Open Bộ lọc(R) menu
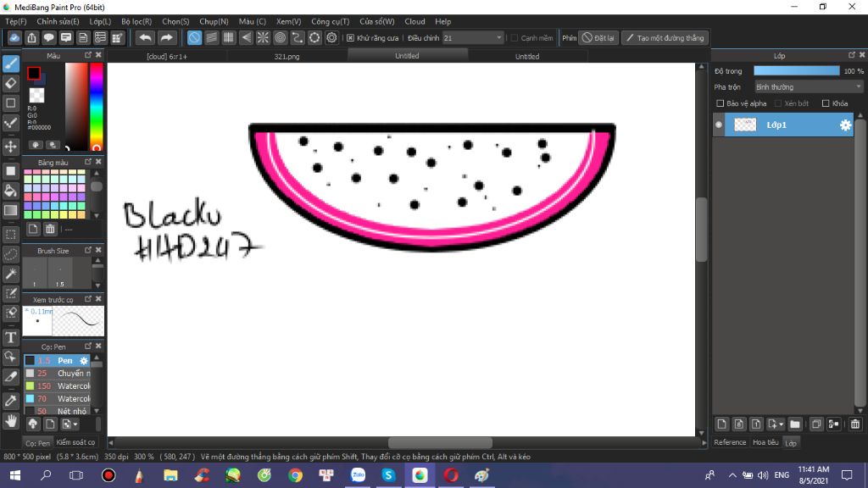Viewport: 868px width, 488px height. (x=136, y=21)
